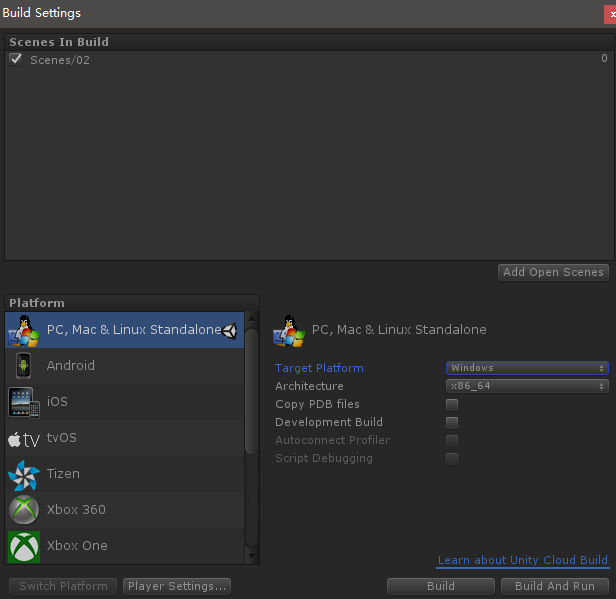This screenshot has height=599, width=616.
Task: Click the Tizen pinwheel icon
Action: (24, 475)
